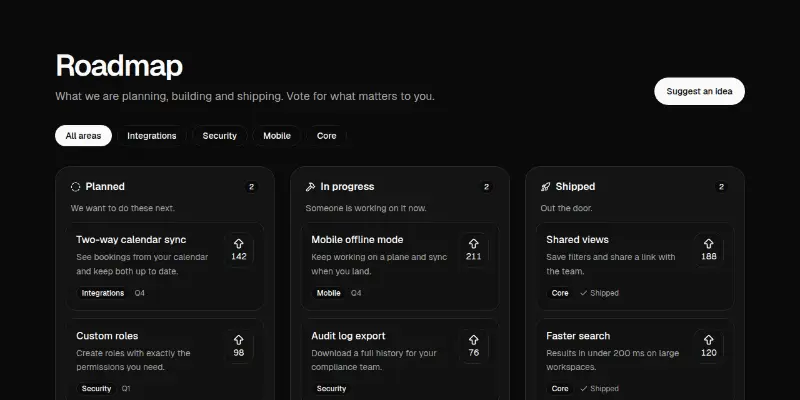This screenshot has width=800, height=400.
Task: Click the Suggest an idea button
Action: point(699,91)
